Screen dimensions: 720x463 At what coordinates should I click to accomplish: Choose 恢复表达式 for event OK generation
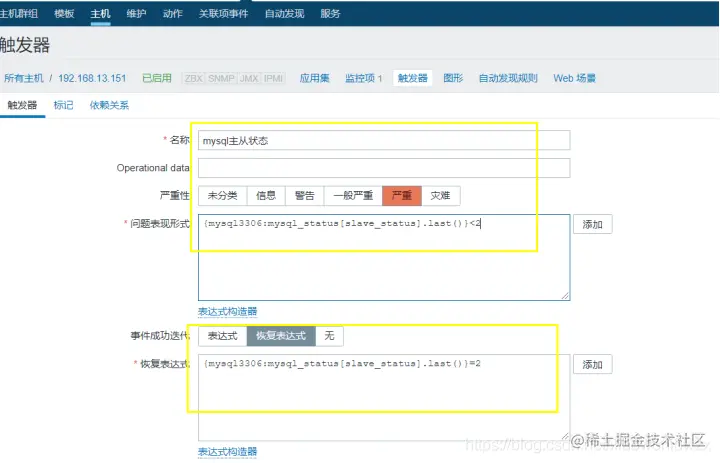(281, 336)
